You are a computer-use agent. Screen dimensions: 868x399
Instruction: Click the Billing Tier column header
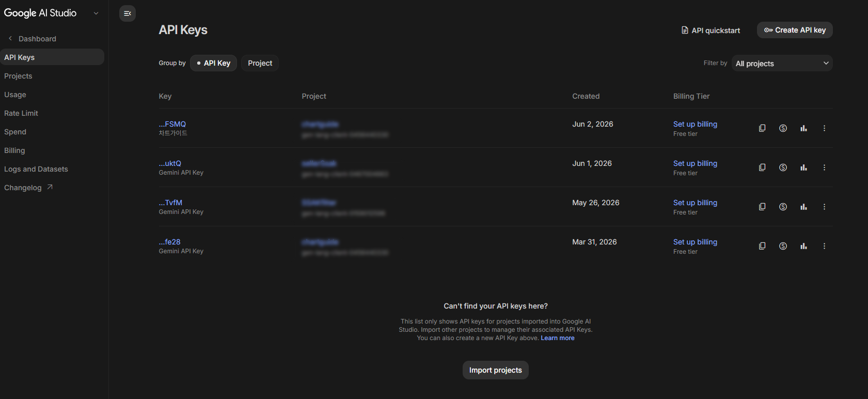pos(691,96)
